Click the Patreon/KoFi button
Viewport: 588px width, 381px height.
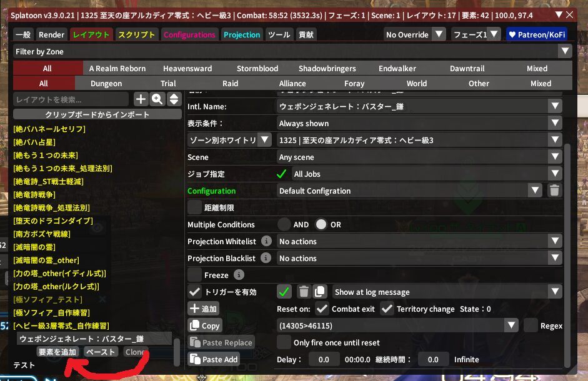[x=536, y=35]
